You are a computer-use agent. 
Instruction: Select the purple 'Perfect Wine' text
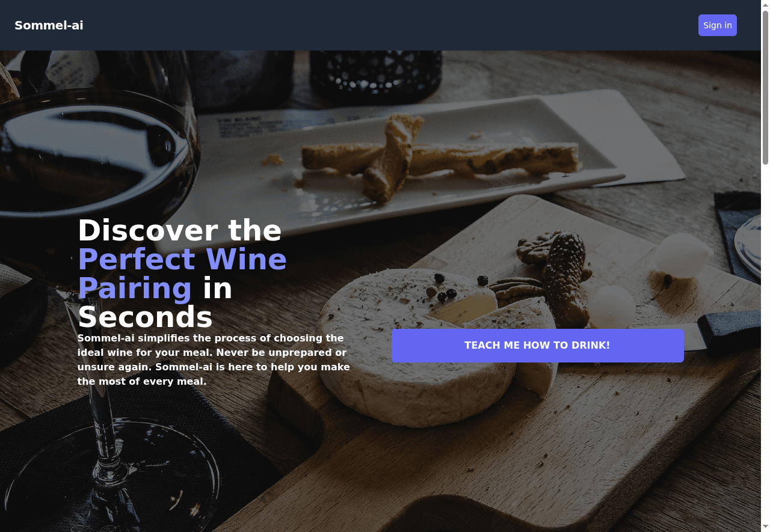click(182, 259)
